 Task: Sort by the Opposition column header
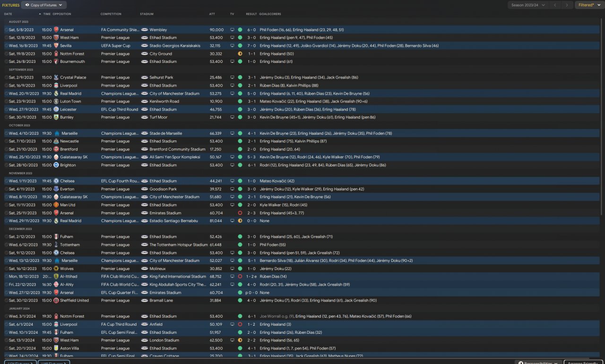click(x=62, y=14)
